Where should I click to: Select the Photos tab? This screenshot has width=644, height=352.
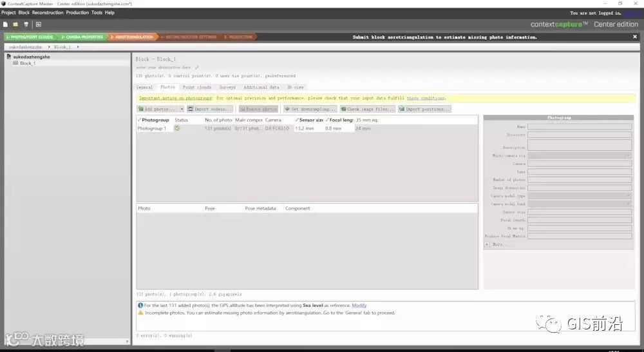click(x=167, y=87)
